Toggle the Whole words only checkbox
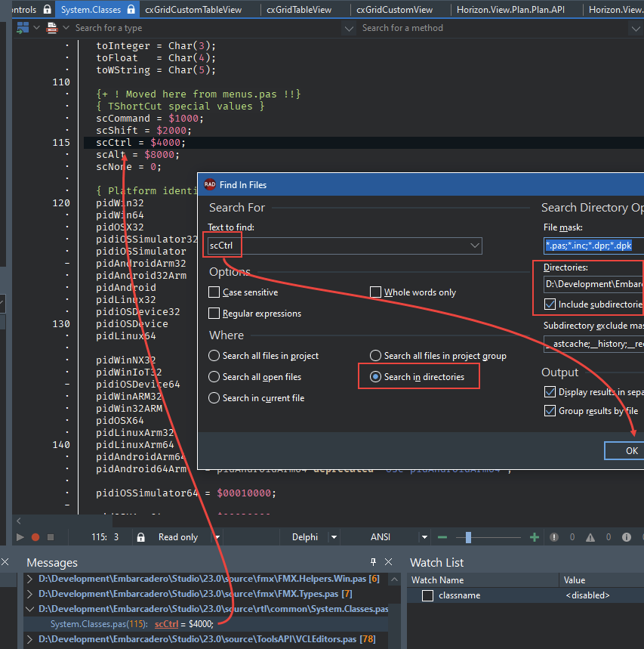This screenshot has width=644, height=649. click(x=376, y=292)
